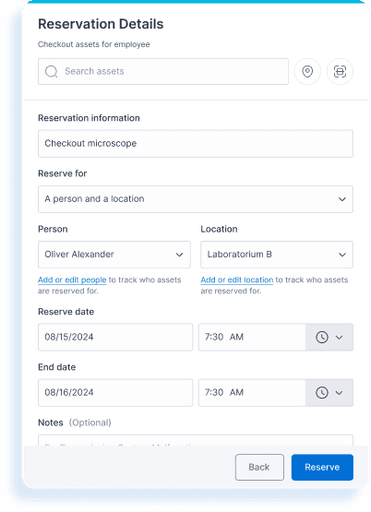Open the Location dropdown showing Laboratorium B

(277, 255)
